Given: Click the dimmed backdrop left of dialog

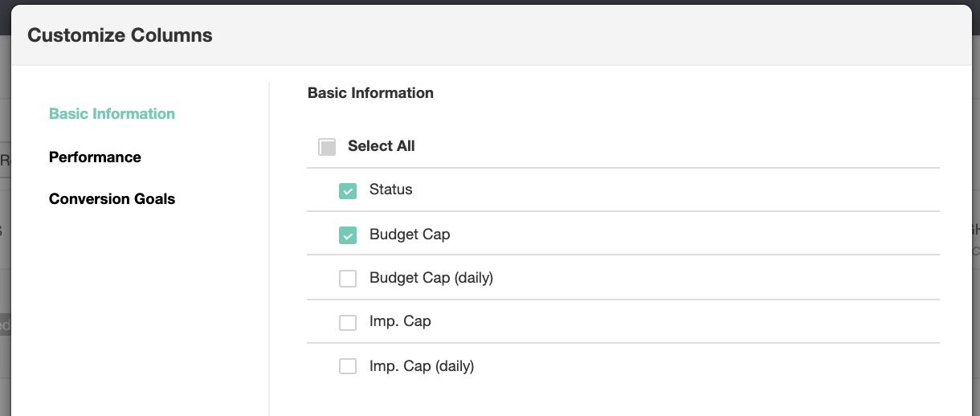Looking at the screenshot, I should tap(5, 241).
